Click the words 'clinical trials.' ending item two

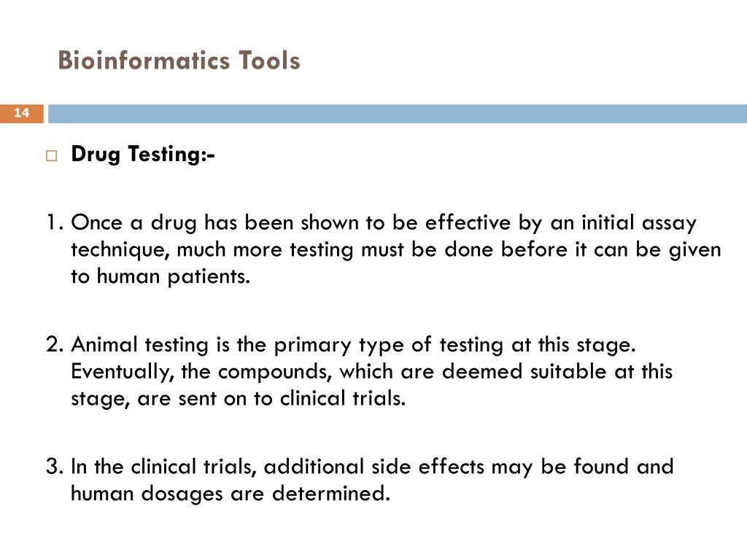343,398
